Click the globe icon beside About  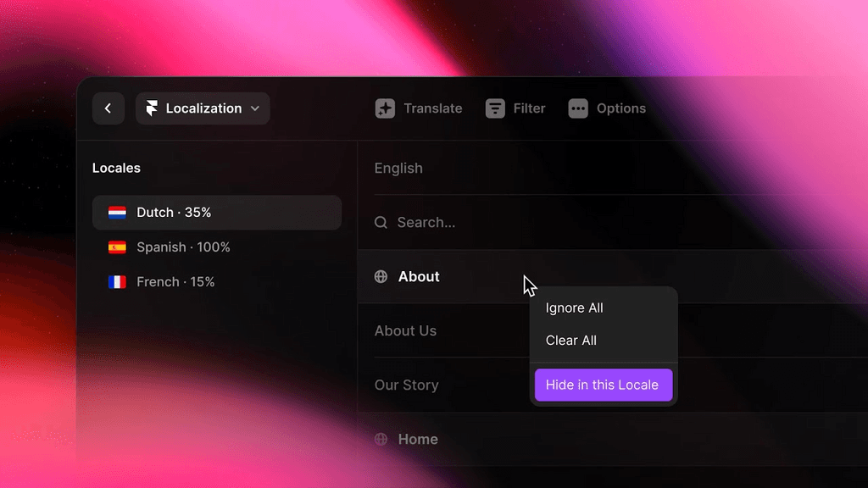(381, 276)
